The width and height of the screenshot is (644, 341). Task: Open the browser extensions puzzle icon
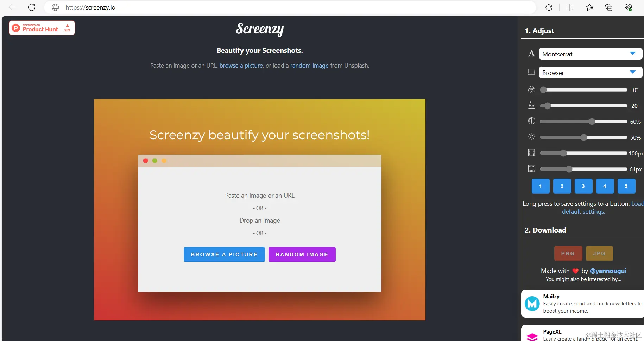click(549, 7)
